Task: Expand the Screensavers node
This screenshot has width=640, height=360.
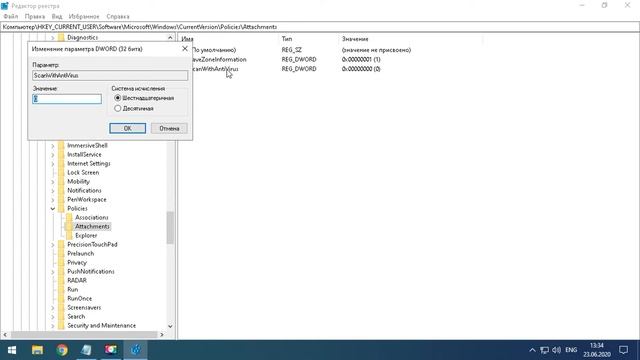Action: pos(53,307)
